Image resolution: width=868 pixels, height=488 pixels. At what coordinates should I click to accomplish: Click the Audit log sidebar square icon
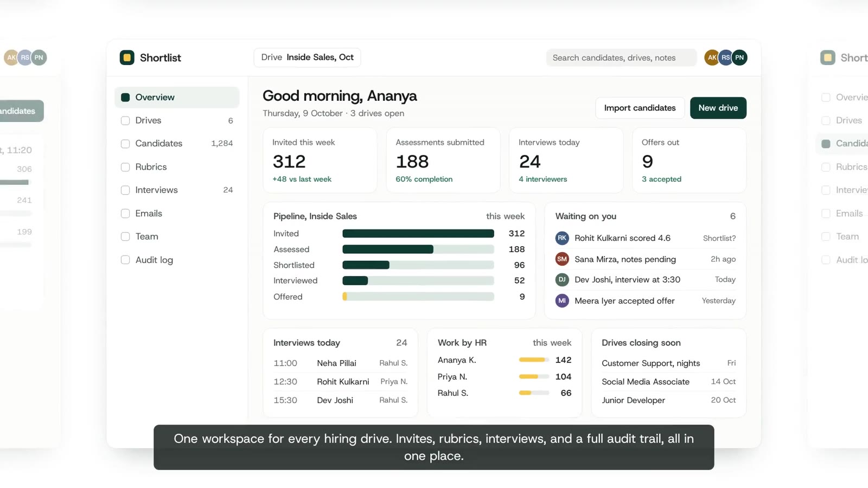point(125,260)
